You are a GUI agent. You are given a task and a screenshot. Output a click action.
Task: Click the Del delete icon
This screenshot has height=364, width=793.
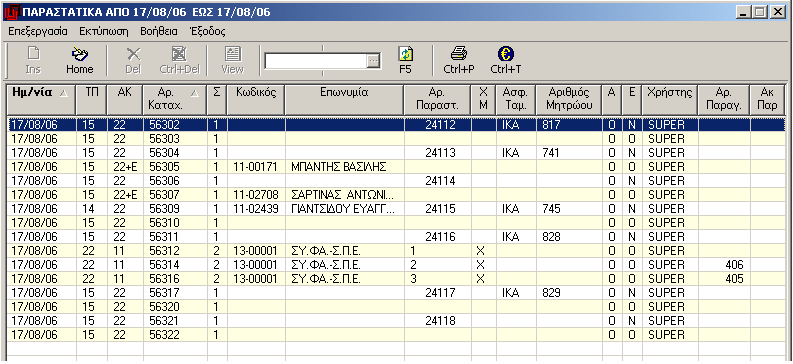134,54
